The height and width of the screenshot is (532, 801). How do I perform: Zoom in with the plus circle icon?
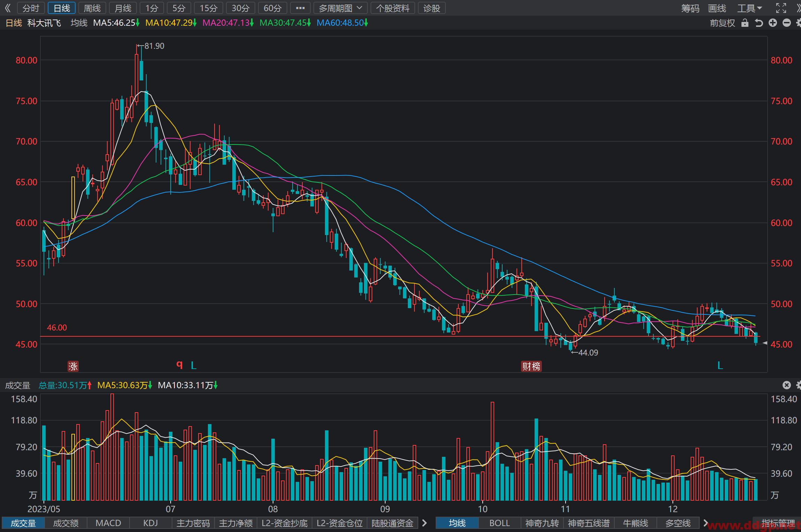[x=773, y=23]
